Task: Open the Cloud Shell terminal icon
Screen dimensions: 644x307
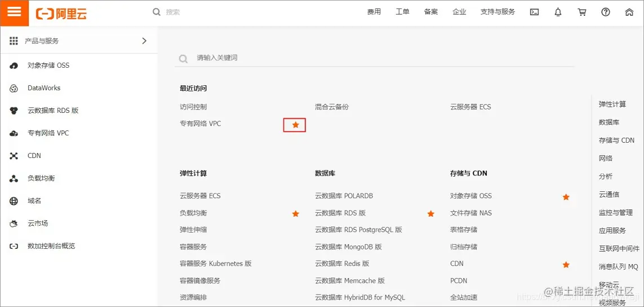Action: click(x=534, y=12)
